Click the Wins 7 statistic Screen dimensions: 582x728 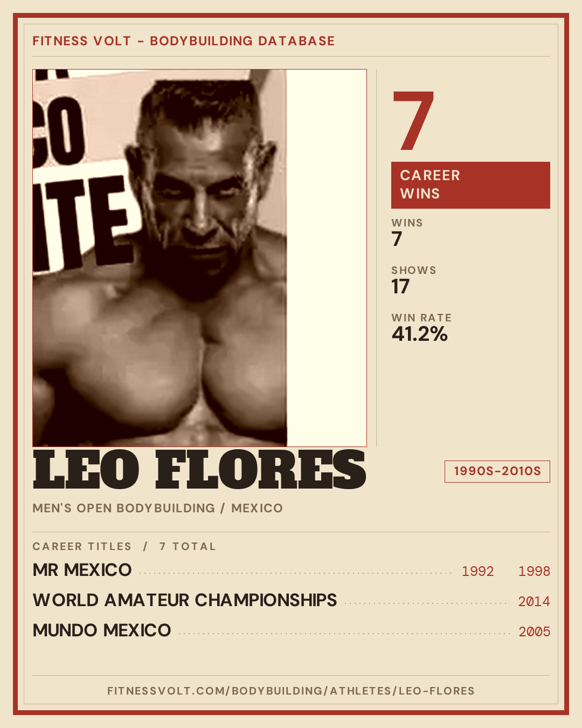pos(407,233)
